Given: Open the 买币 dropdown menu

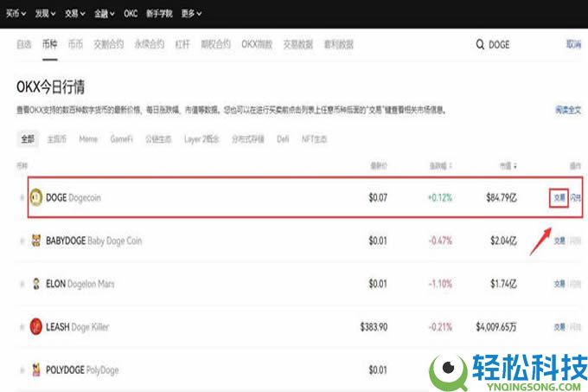Looking at the screenshot, I should pyautogui.click(x=16, y=14).
